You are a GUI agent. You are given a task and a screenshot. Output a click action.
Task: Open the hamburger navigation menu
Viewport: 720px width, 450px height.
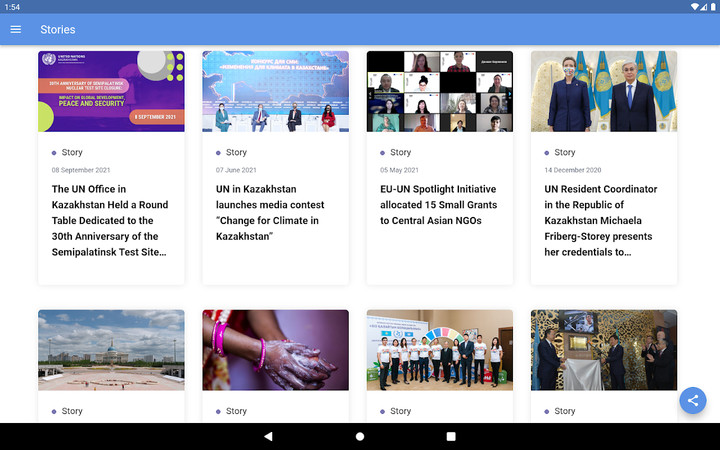coord(16,29)
